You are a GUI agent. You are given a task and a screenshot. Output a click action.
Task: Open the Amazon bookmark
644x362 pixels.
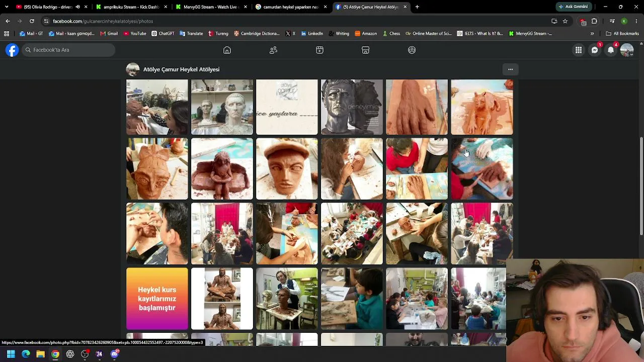[366, 34]
